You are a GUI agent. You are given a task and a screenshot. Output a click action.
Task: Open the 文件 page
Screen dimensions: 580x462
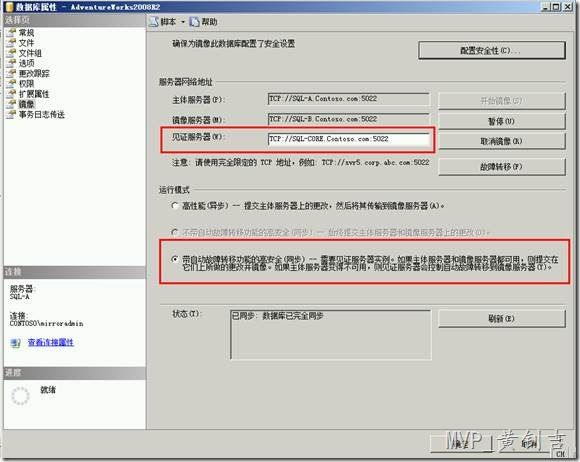click(x=26, y=43)
